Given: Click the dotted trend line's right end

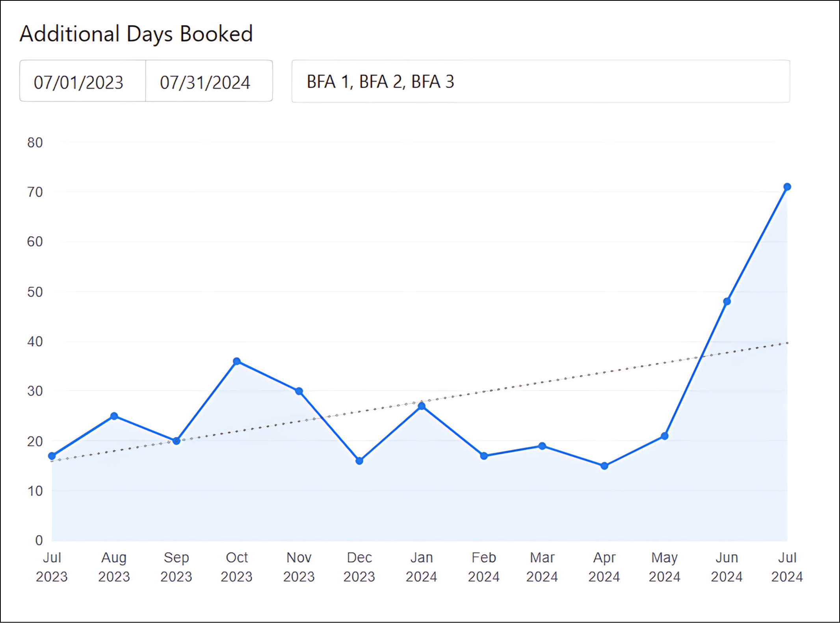Looking at the screenshot, I should (786, 343).
